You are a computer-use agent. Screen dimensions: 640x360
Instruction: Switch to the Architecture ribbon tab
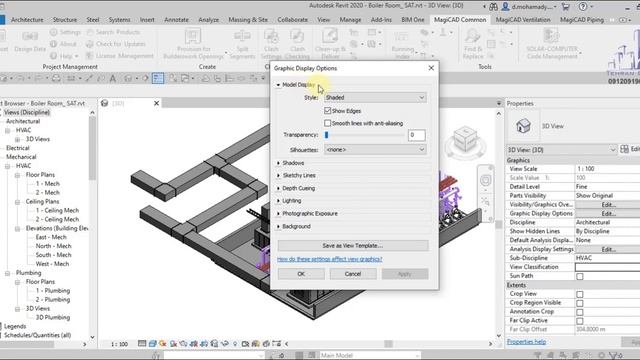tap(27, 20)
